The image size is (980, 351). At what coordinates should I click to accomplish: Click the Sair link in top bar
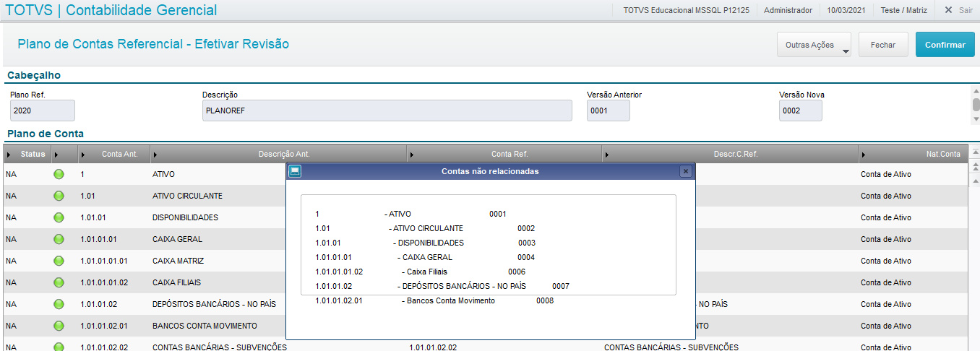[966, 11]
